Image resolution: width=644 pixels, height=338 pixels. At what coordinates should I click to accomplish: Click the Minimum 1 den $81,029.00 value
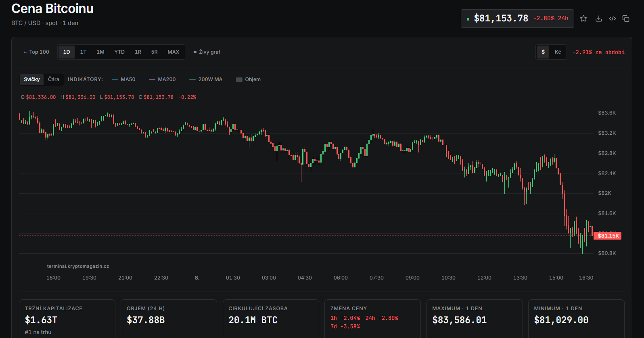click(561, 320)
